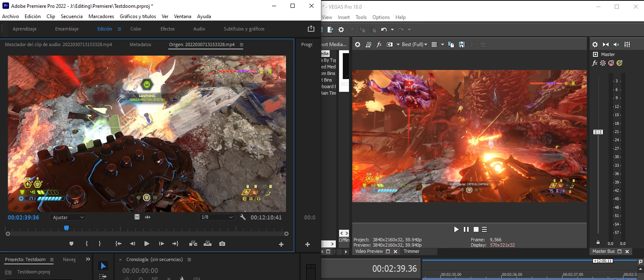Switch to the Aprendizaje workspace

click(x=25, y=29)
